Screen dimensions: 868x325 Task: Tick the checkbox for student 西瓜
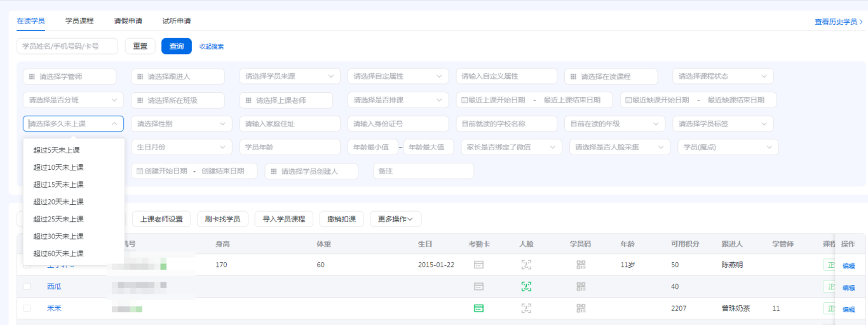tap(27, 287)
